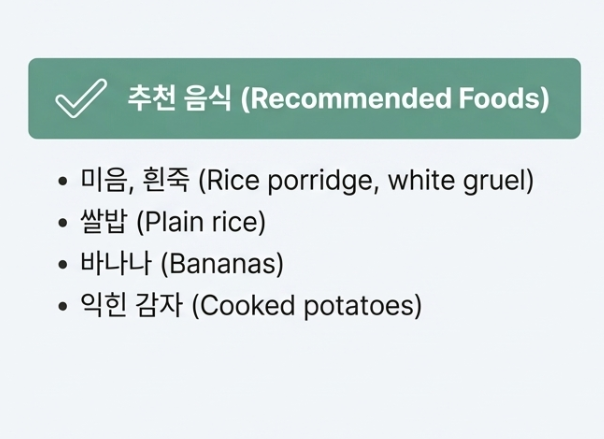Image resolution: width=604 pixels, height=439 pixels.
Task: Select the bullet point before 익힌 감자
Action: click(62, 306)
